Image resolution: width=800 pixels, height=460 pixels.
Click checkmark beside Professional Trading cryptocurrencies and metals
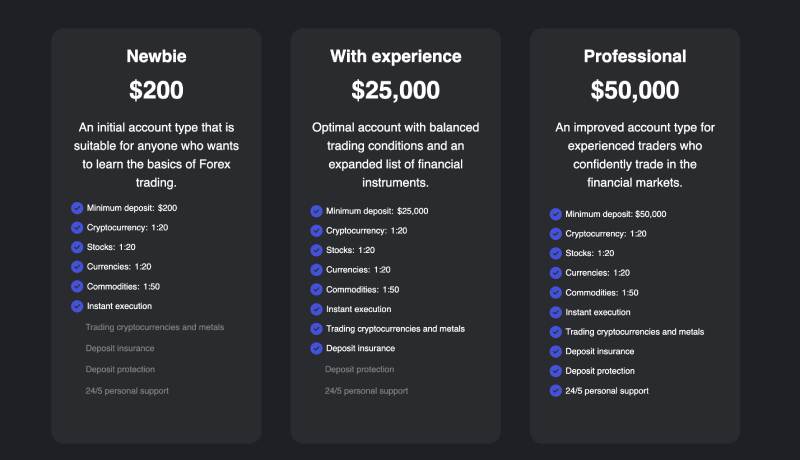pyautogui.click(x=555, y=332)
